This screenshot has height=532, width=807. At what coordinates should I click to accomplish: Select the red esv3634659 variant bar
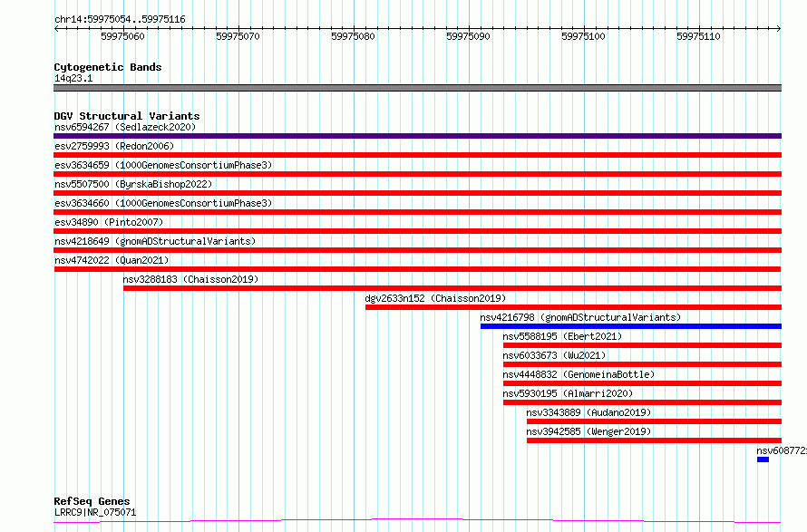(x=417, y=174)
